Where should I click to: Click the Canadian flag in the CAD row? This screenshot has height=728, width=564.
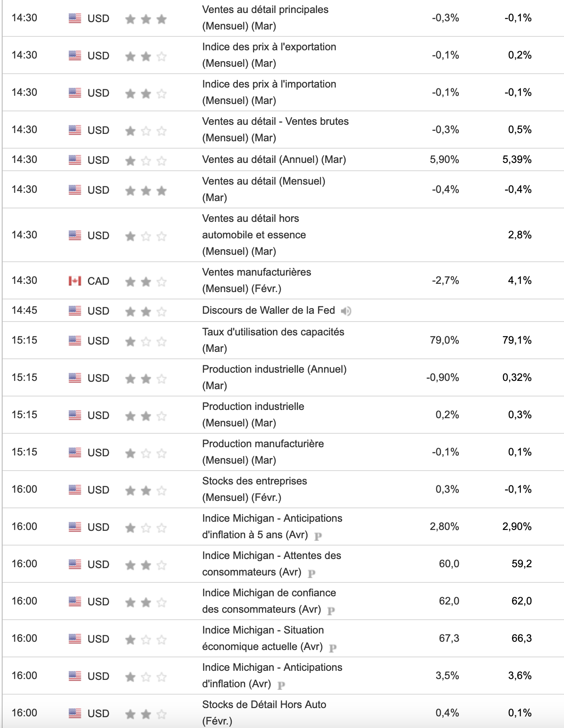pos(75,281)
